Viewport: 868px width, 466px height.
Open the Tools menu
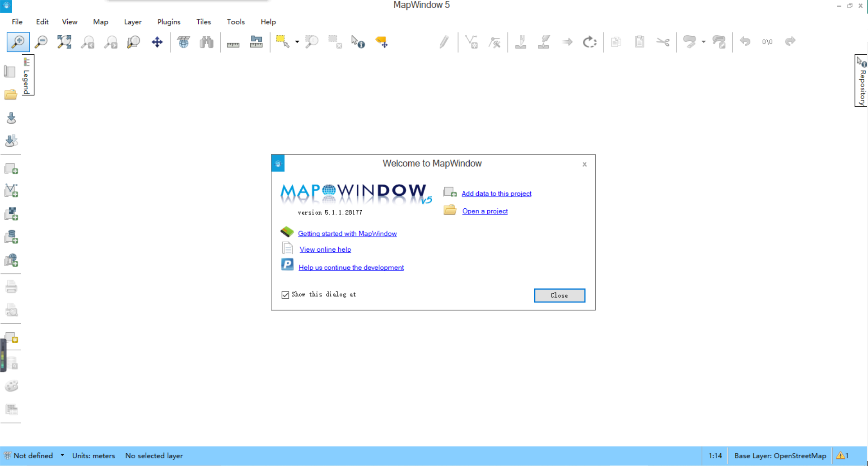[x=236, y=22]
